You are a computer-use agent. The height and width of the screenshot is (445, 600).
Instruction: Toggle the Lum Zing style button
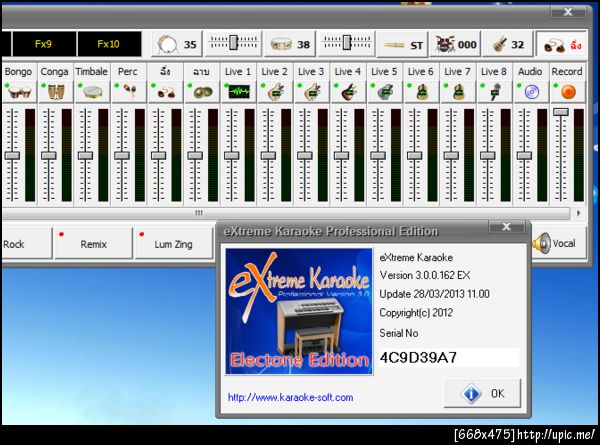173,243
